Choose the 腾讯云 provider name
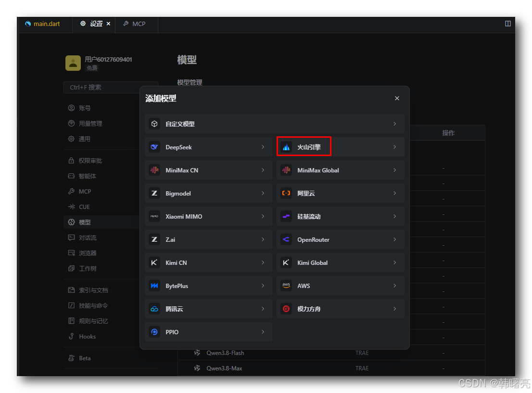The height and width of the screenshot is (393, 532). tap(175, 309)
